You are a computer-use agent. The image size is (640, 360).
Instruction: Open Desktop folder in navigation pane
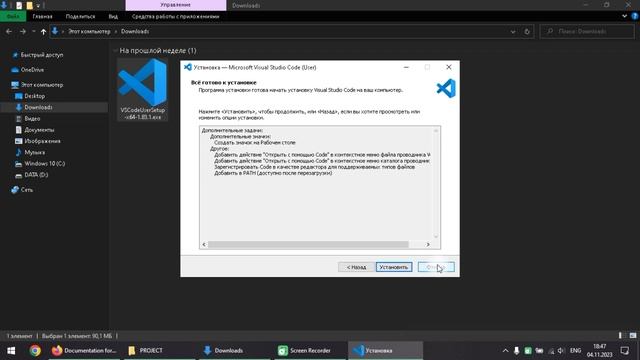coord(30,96)
